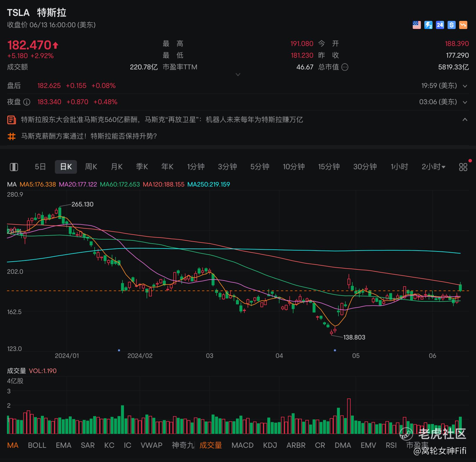Click the 138.803 low price marker
This screenshot has width=476, height=462.
point(354,337)
